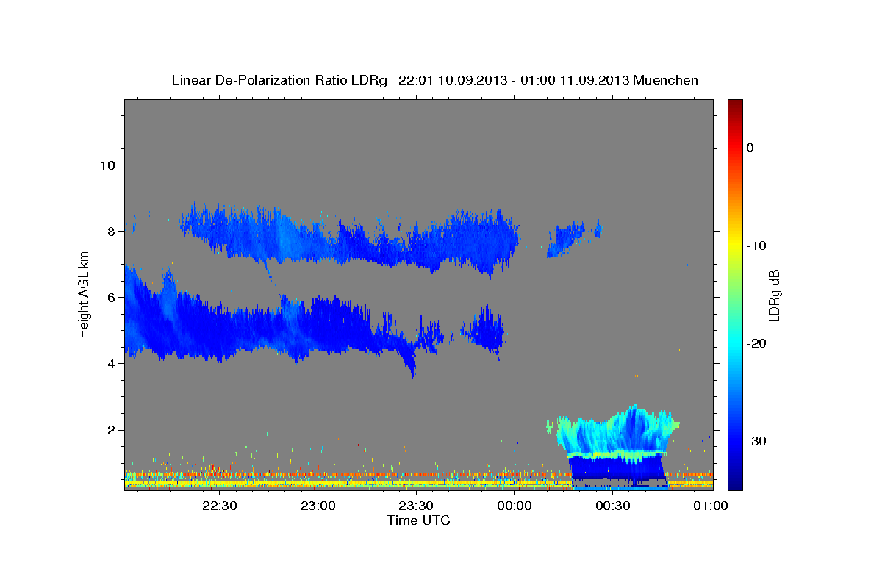Click the colorbar label -10

pyautogui.click(x=756, y=245)
